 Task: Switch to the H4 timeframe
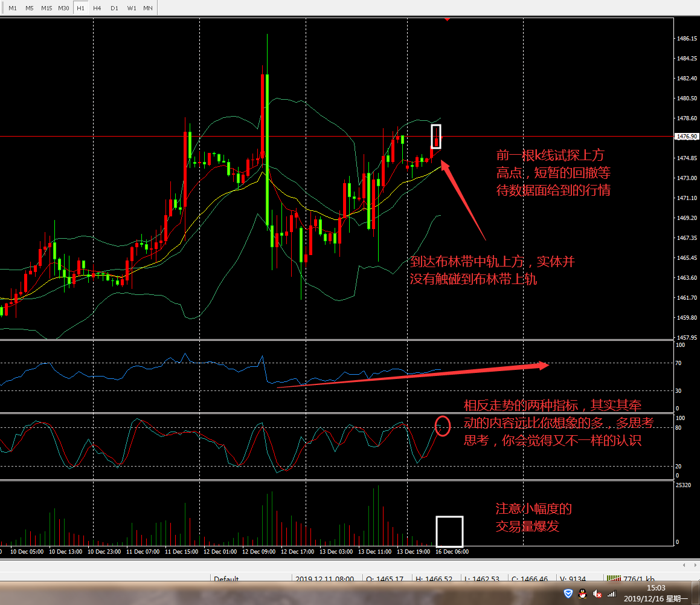coord(97,8)
